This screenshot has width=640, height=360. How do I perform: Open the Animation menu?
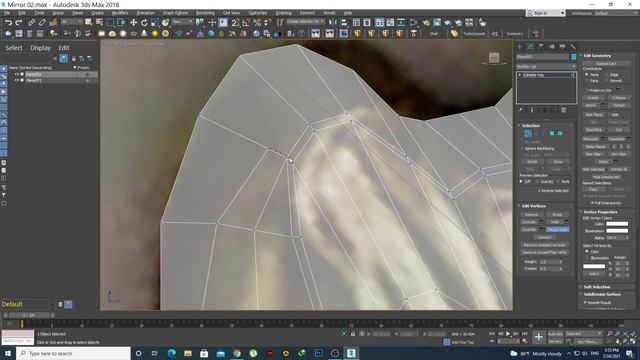[145, 13]
